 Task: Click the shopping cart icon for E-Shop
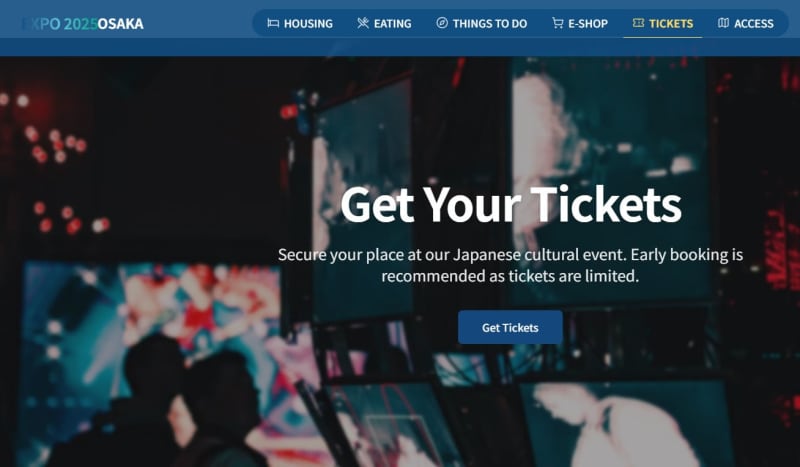(558, 23)
